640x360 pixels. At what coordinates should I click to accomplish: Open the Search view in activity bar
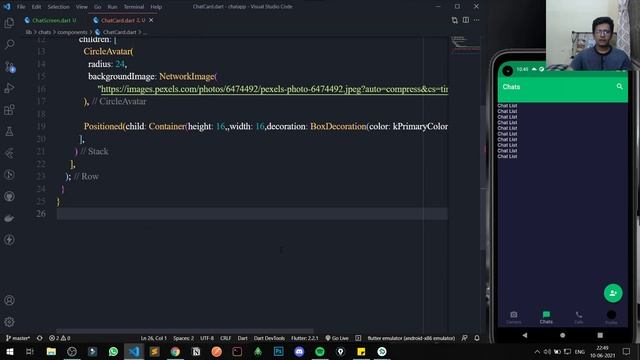9,44
